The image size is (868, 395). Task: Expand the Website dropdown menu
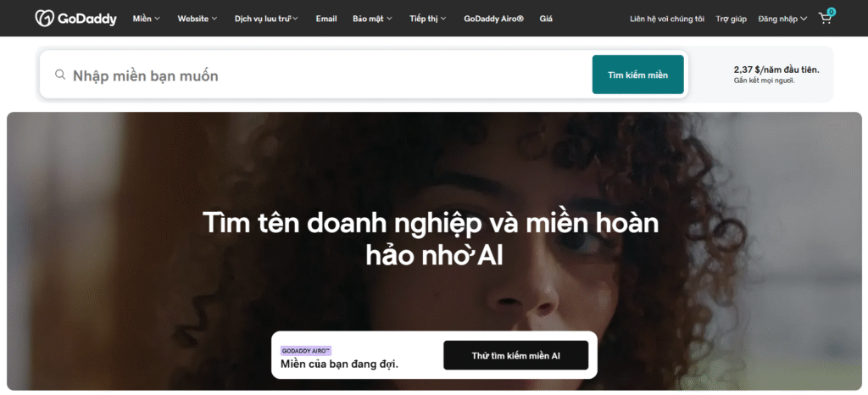pyautogui.click(x=197, y=18)
